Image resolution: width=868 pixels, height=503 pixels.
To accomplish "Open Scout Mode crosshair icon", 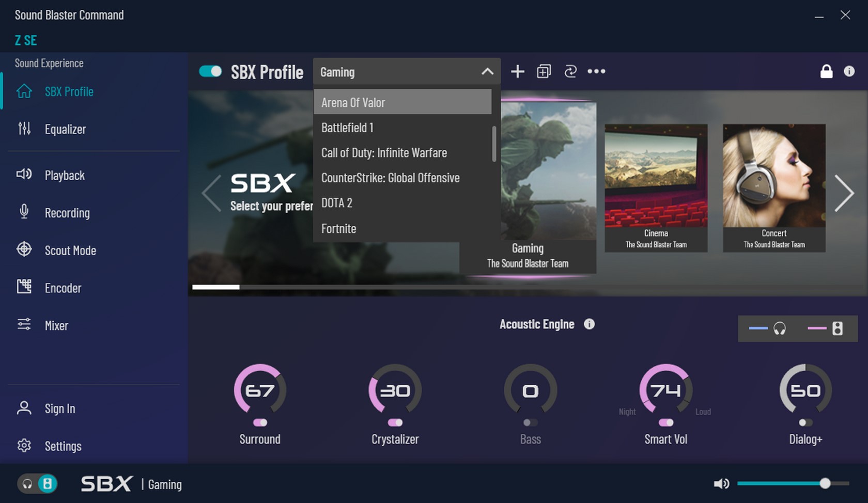I will coord(24,249).
